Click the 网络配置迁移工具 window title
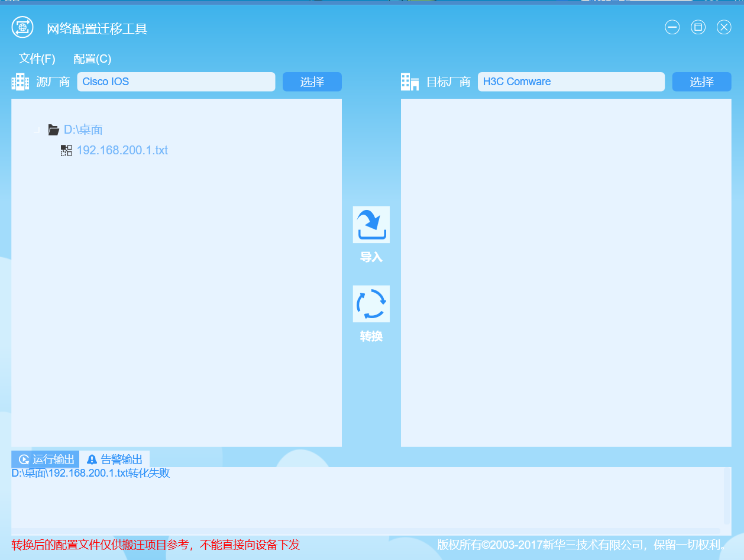Screen dimensions: 744x560 click(x=97, y=28)
